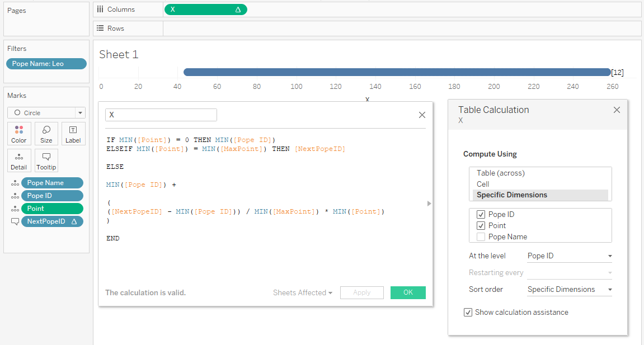Expand calculation editor side arrow
This screenshot has height=345, width=644.
coord(429,204)
